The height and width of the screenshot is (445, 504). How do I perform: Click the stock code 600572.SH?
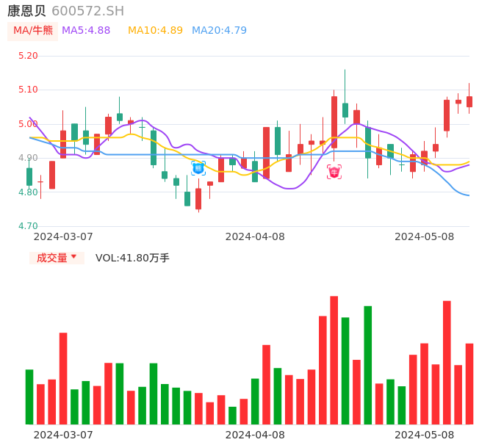point(88,11)
